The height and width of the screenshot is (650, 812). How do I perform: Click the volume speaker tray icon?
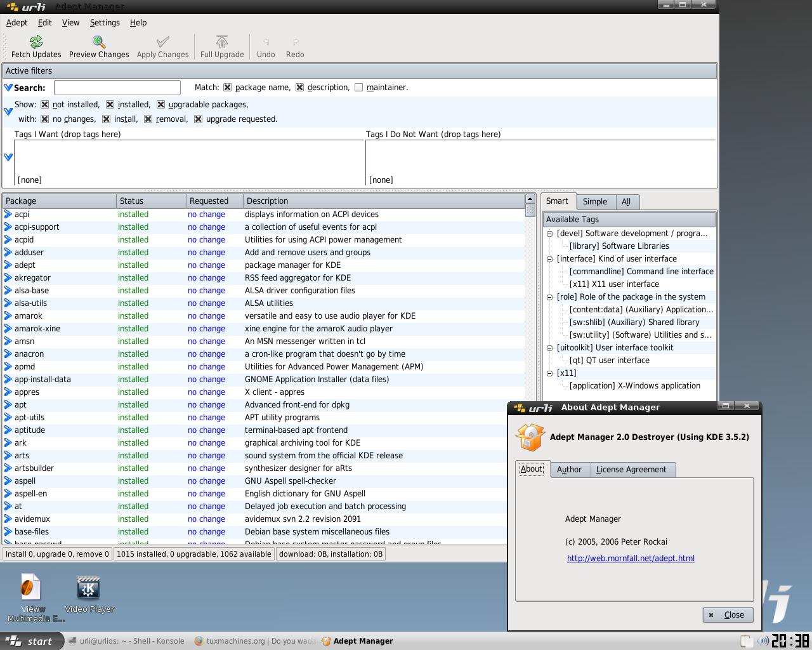click(763, 641)
